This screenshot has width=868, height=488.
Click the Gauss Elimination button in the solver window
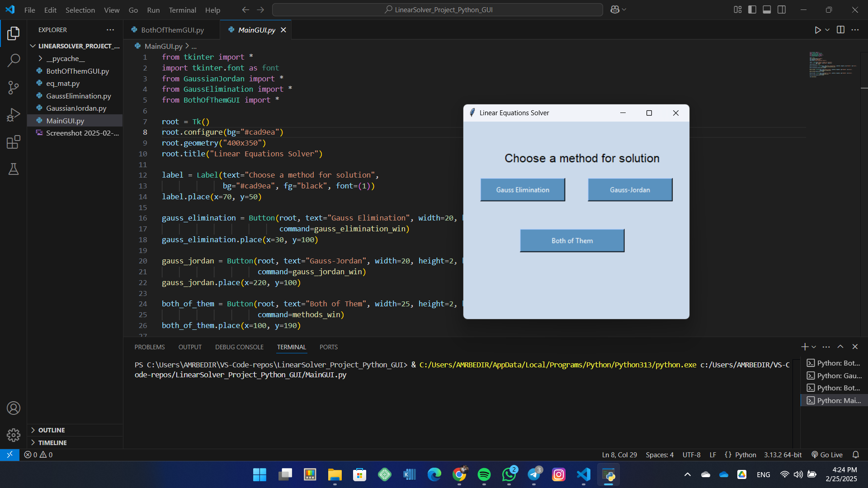click(522, 189)
